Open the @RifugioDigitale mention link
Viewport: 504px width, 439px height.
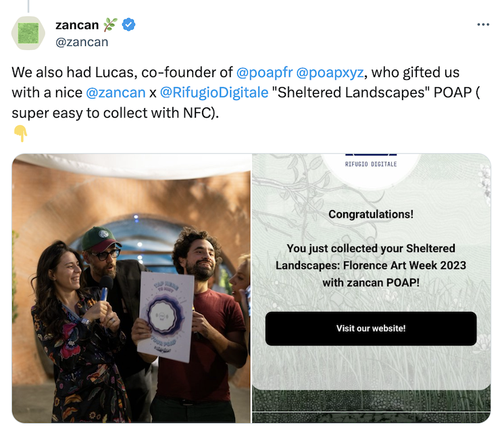click(214, 93)
